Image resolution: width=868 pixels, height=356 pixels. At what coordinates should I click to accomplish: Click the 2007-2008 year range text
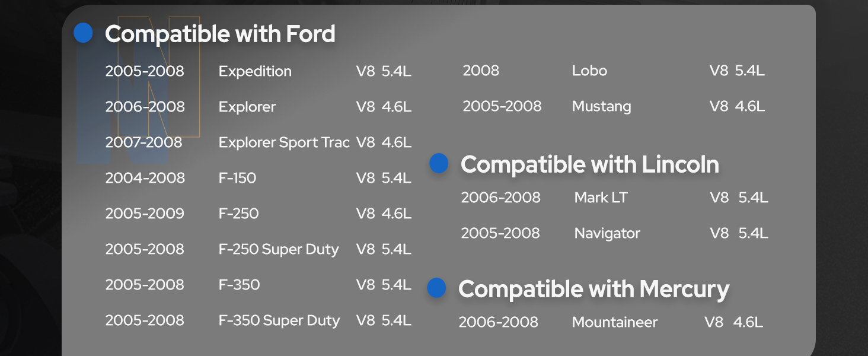coord(143,142)
